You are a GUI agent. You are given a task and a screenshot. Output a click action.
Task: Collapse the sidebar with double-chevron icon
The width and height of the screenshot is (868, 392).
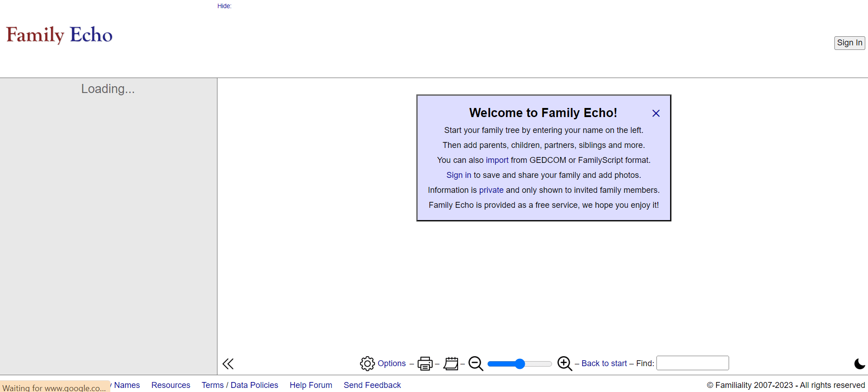228,363
